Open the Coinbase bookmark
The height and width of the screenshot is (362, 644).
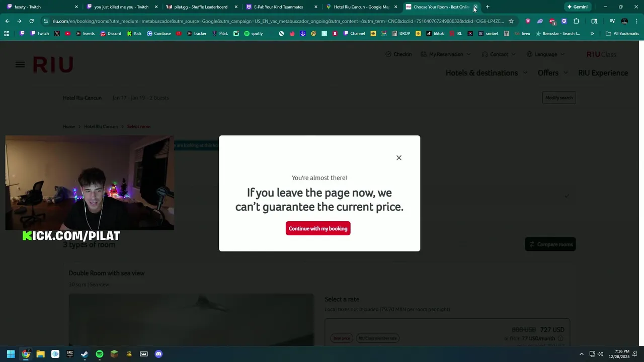[x=158, y=34]
